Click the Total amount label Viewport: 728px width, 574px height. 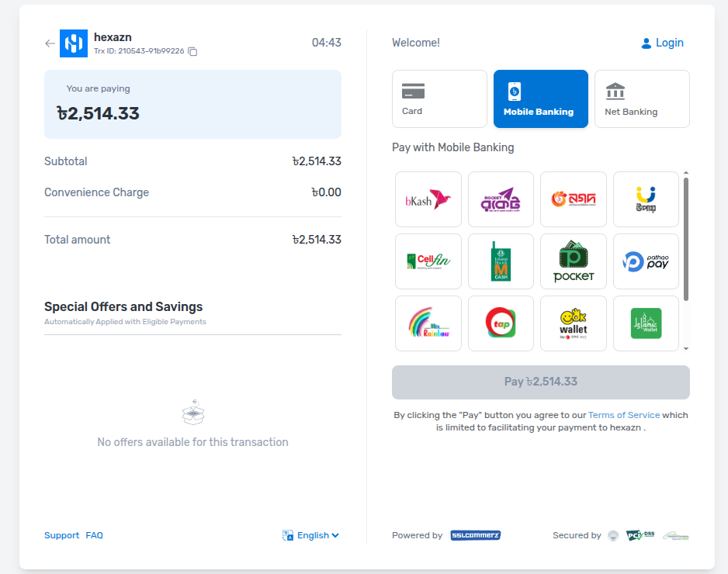77,240
